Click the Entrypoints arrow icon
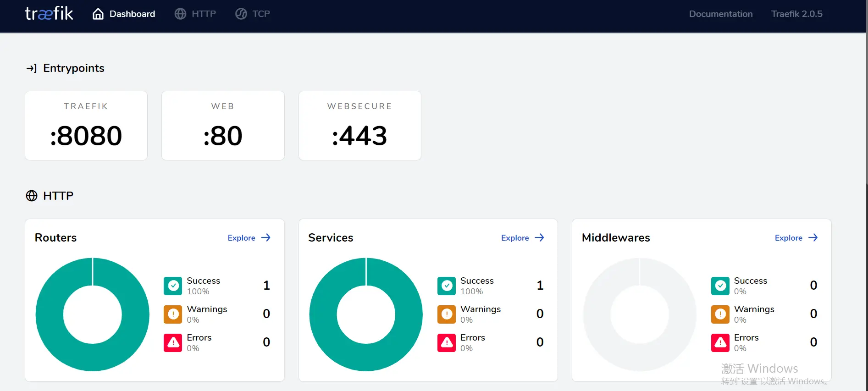868x391 pixels. (31, 68)
